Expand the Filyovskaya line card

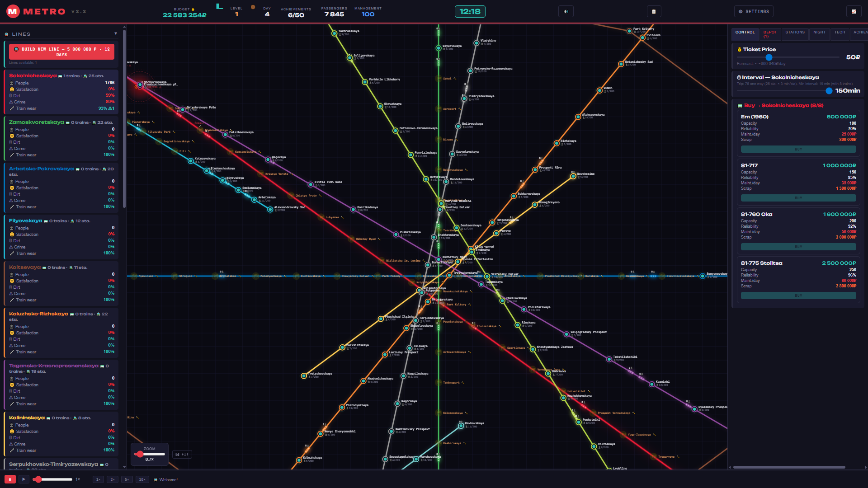61,237
